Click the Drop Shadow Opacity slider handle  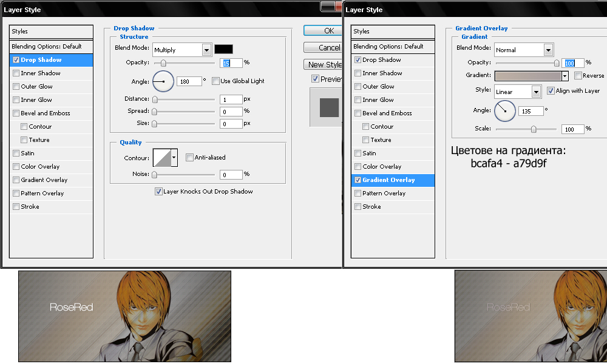[163, 63]
